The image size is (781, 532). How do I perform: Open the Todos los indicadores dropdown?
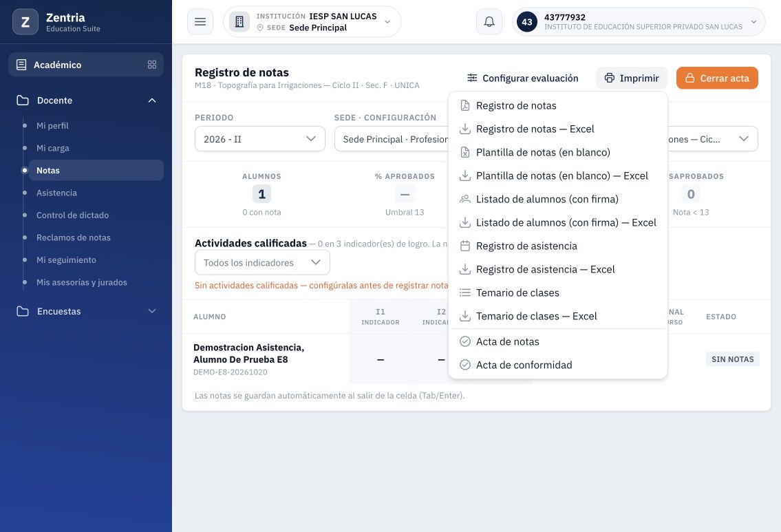[x=262, y=262]
